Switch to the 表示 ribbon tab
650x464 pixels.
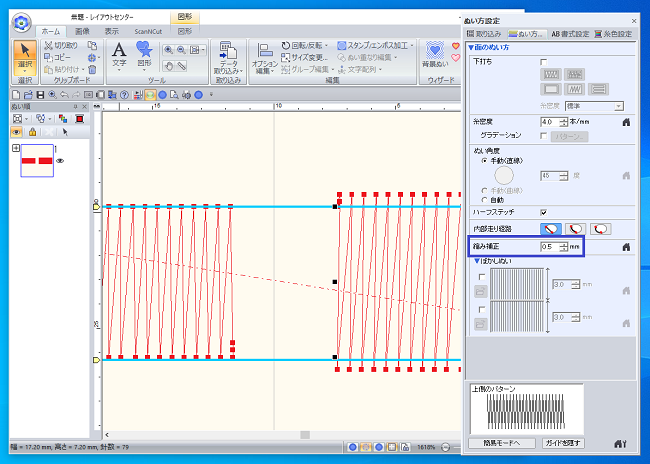coord(113,31)
